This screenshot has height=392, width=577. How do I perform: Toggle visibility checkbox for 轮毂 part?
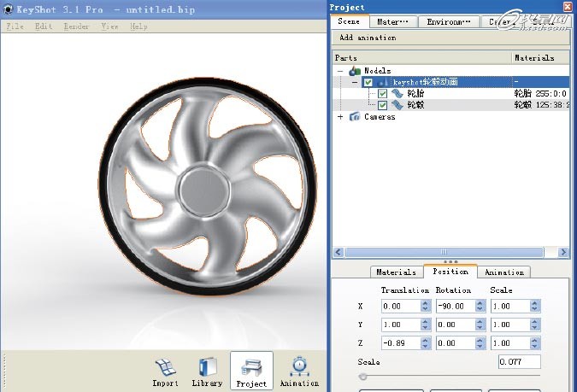tap(382, 105)
